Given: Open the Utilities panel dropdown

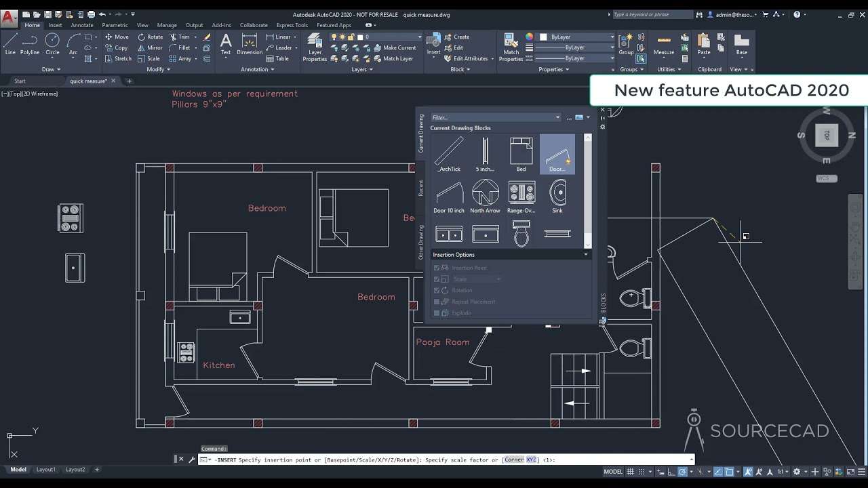Looking at the screenshot, I should point(669,69).
